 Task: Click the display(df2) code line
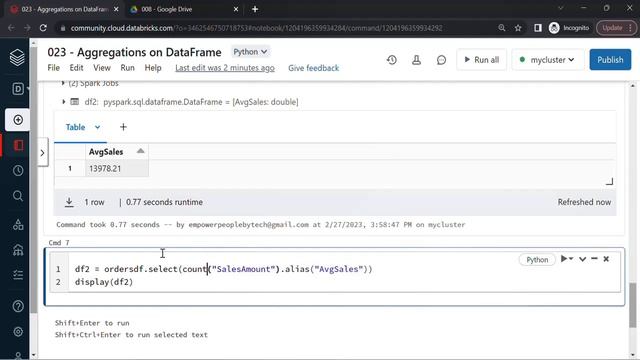click(104, 282)
